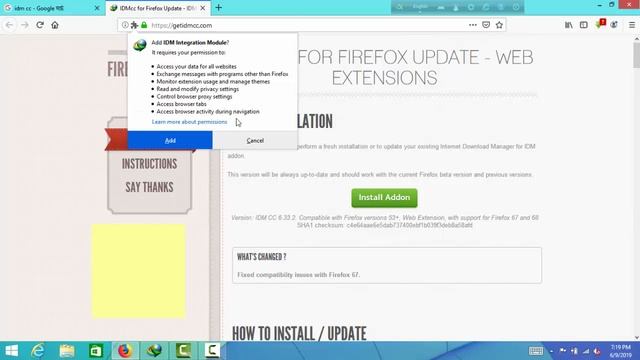Open a new tab with the plus button
The image size is (640, 360).
coord(219,7)
